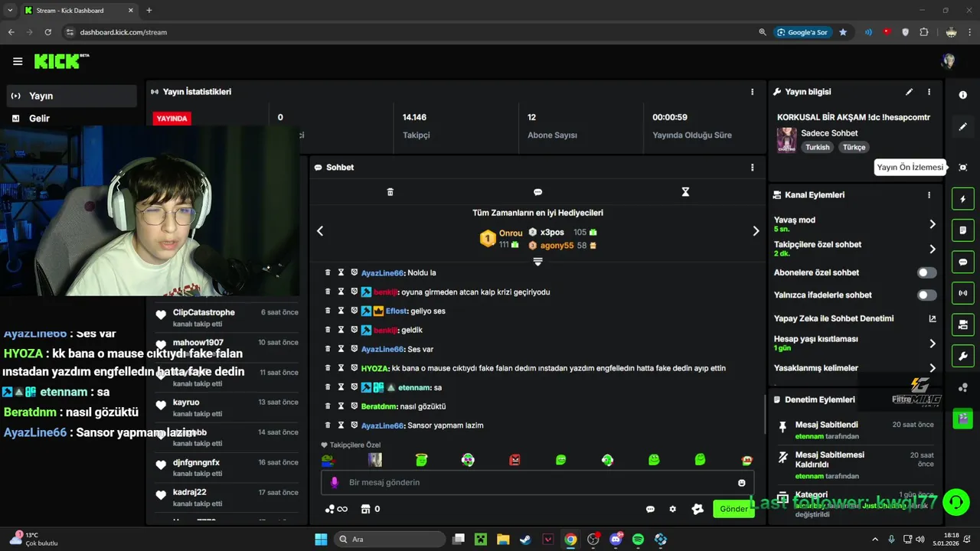
Task: Expand Yavaş mod settings
Action: click(x=932, y=224)
